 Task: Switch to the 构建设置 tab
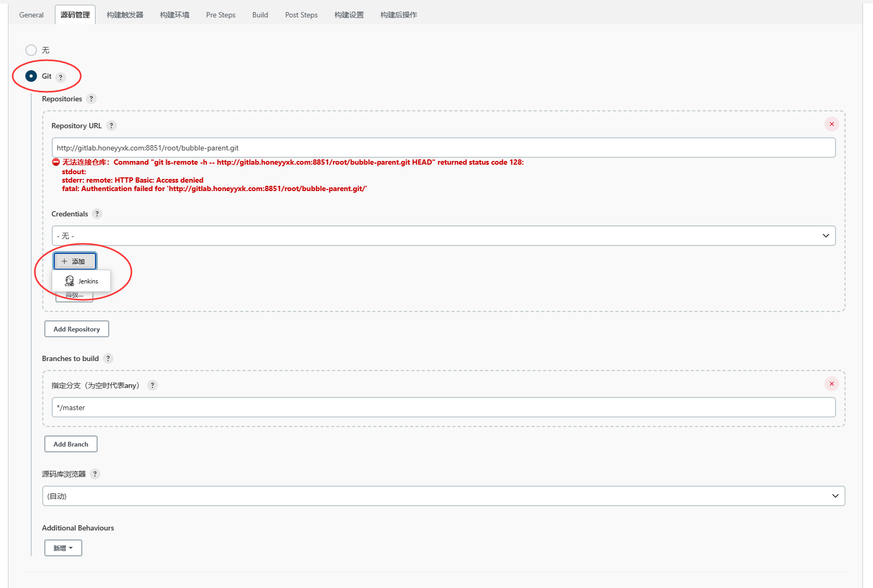[349, 15]
